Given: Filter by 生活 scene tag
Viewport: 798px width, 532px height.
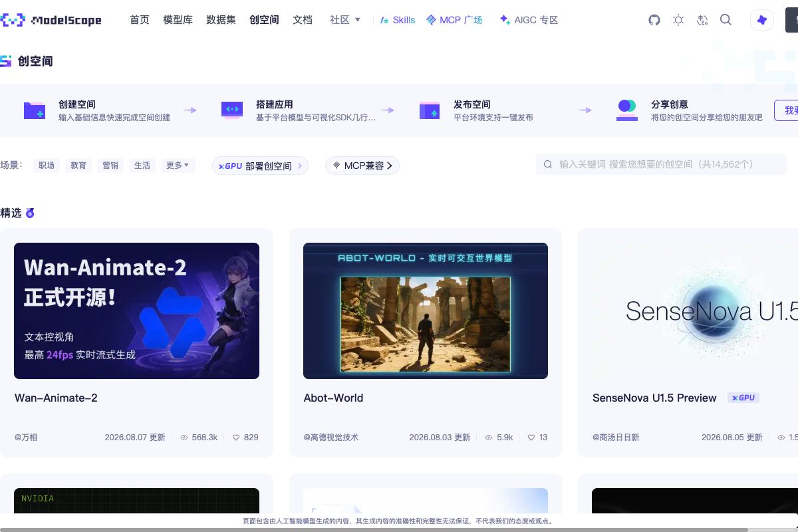Looking at the screenshot, I should pos(142,166).
